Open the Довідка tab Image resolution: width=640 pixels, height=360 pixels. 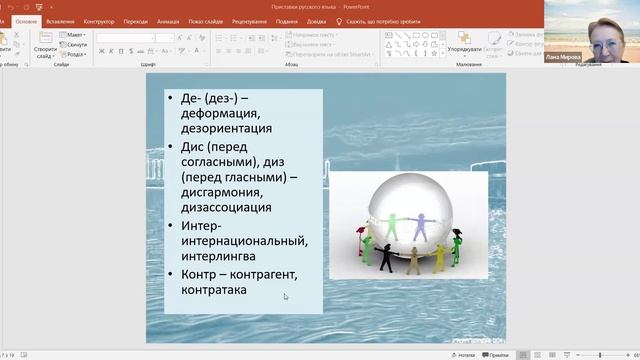tap(316, 22)
